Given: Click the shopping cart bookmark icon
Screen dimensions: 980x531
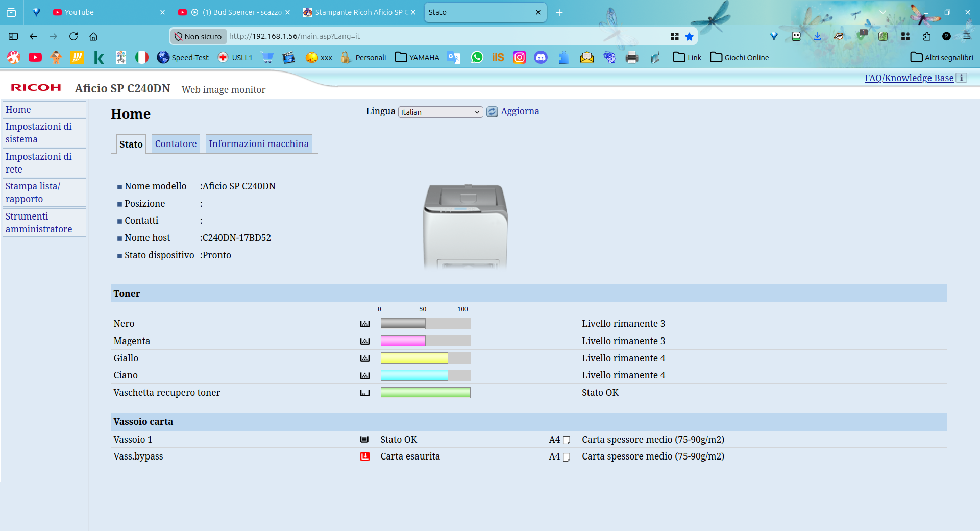Looking at the screenshot, I should pos(267,57).
